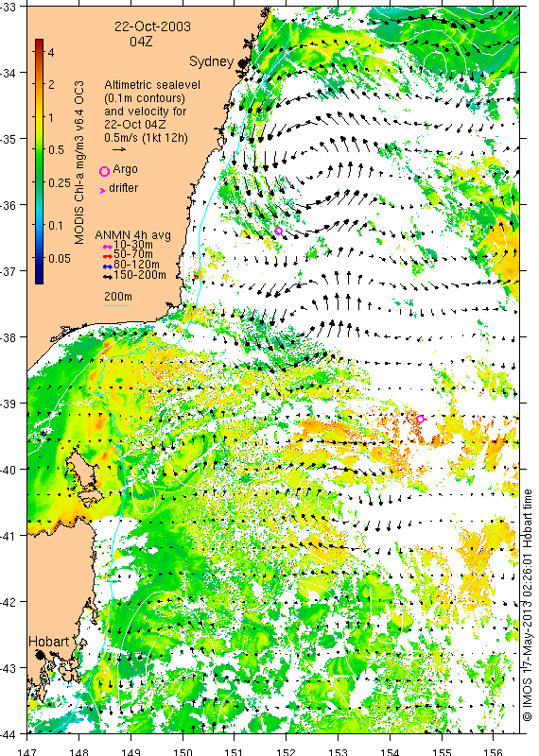Click the latitude label '-36'

pyautogui.click(x=9, y=205)
